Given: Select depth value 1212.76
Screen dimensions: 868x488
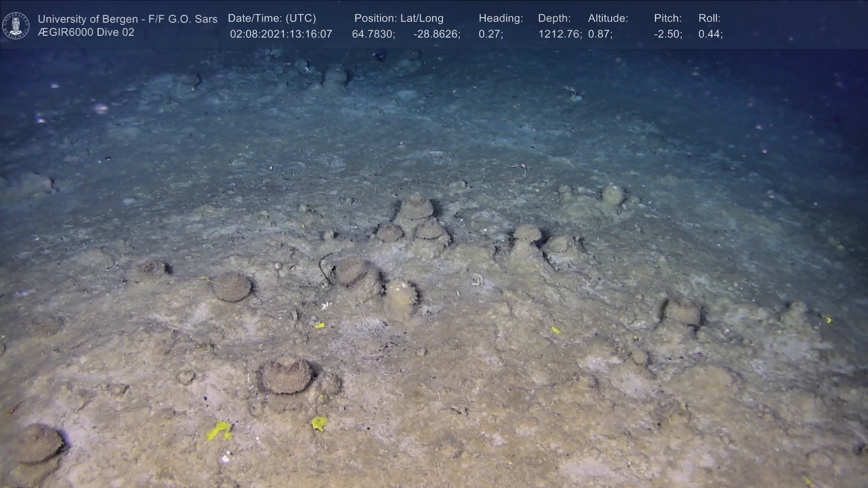Looking at the screenshot, I should 560,34.
